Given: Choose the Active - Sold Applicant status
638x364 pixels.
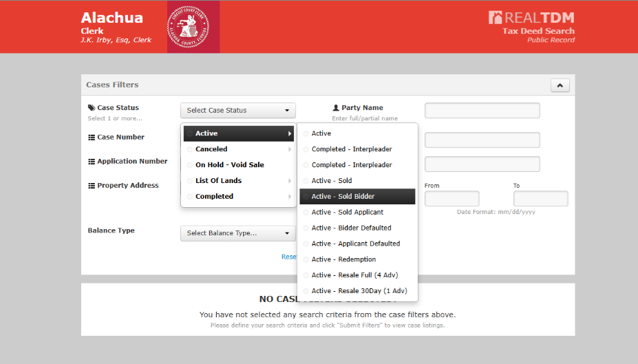Looking at the screenshot, I should [x=357, y=213].
